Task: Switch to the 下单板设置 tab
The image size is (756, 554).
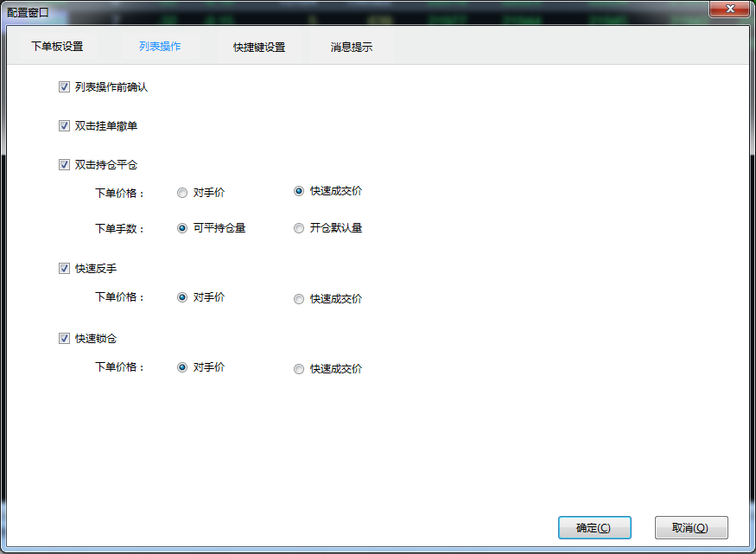Action: coord(57,47)
